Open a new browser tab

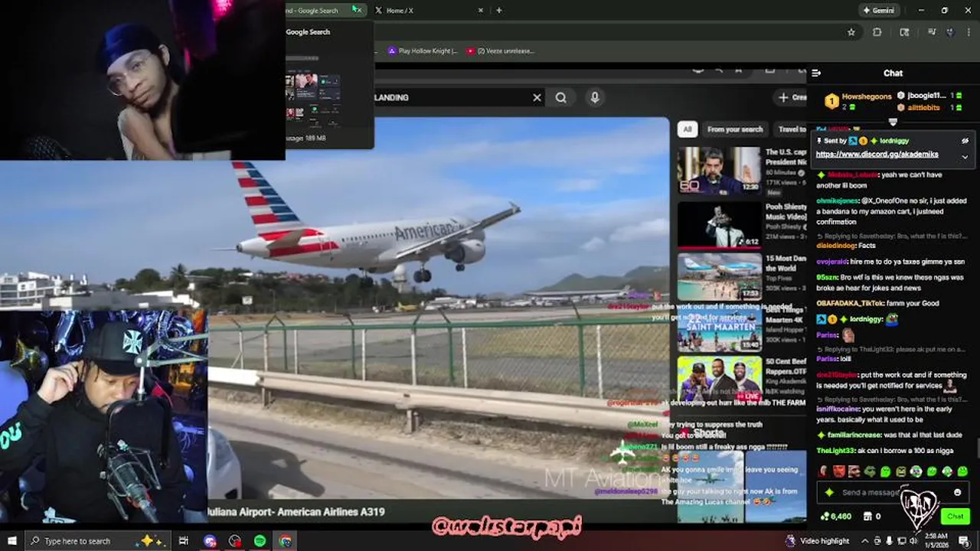tap(499, 10)
